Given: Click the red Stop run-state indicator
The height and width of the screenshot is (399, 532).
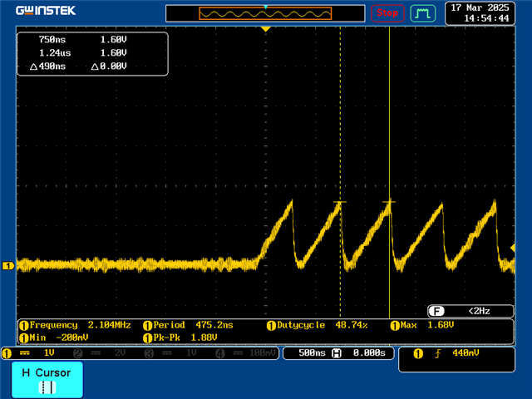Looking at the screenshot, I should [x=387, y=13].
